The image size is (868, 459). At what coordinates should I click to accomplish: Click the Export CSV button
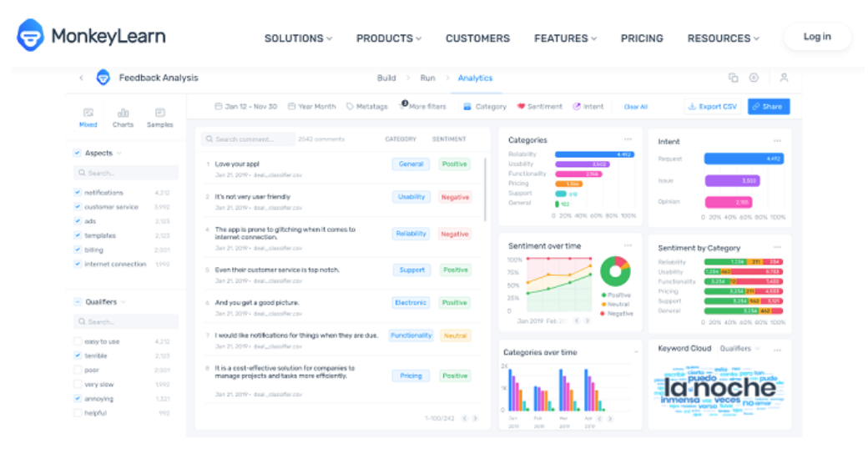(712, 106)
